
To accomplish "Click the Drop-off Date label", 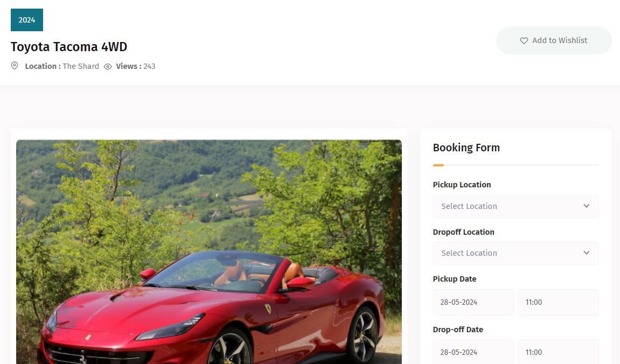I will click(458, 329).
